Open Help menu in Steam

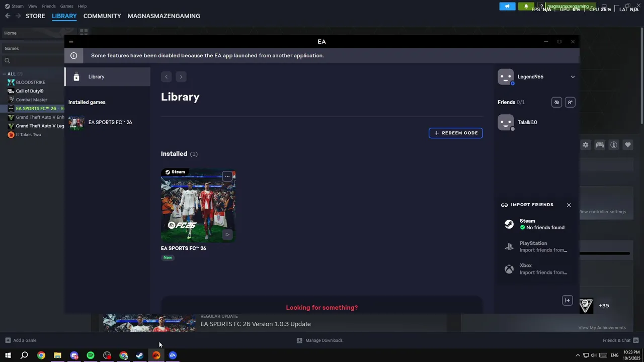(x=83, y=6)
